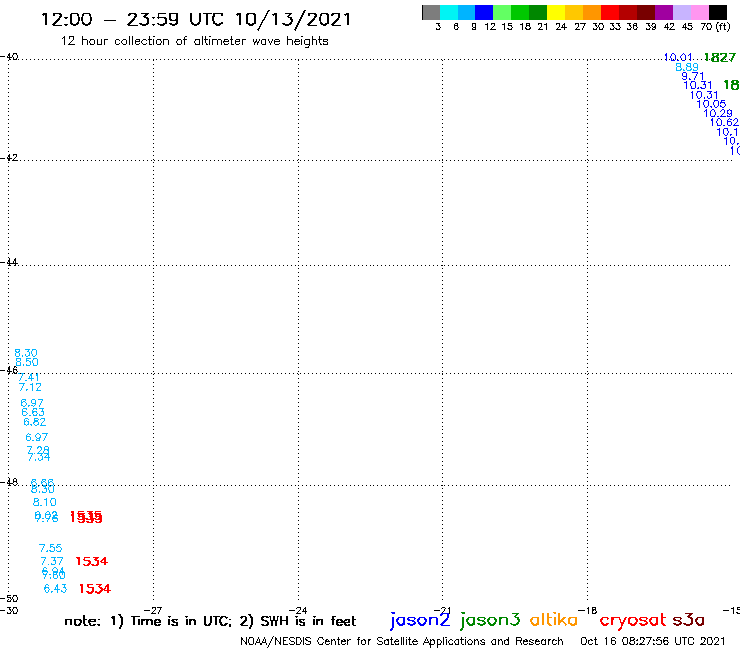Click the wave height value "7.55"

pos(50,549)
